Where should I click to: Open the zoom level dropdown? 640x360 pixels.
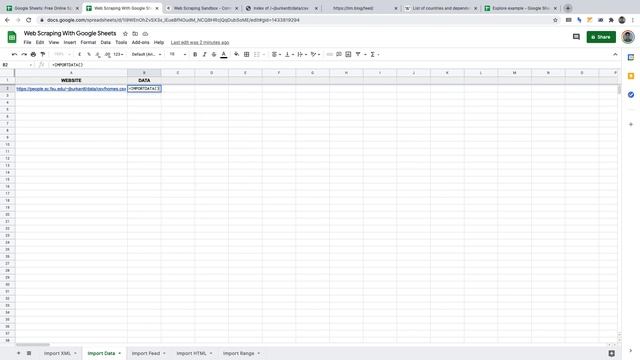(62, 54)
